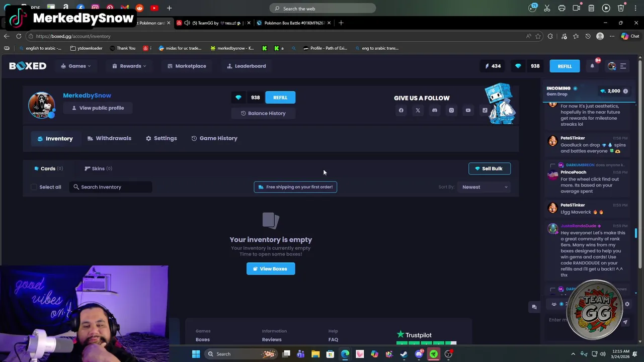Open the X (Twitter) follow icon

point(418,110)
